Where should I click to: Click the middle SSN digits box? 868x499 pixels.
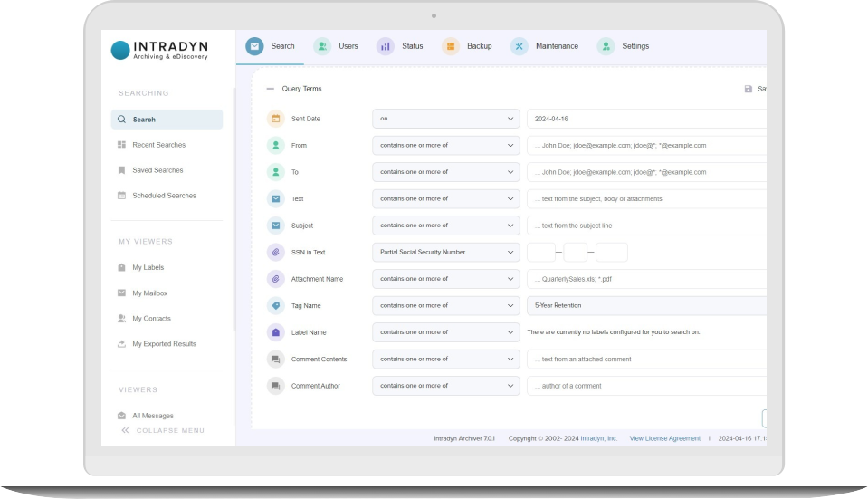click(x=575, y=252)
